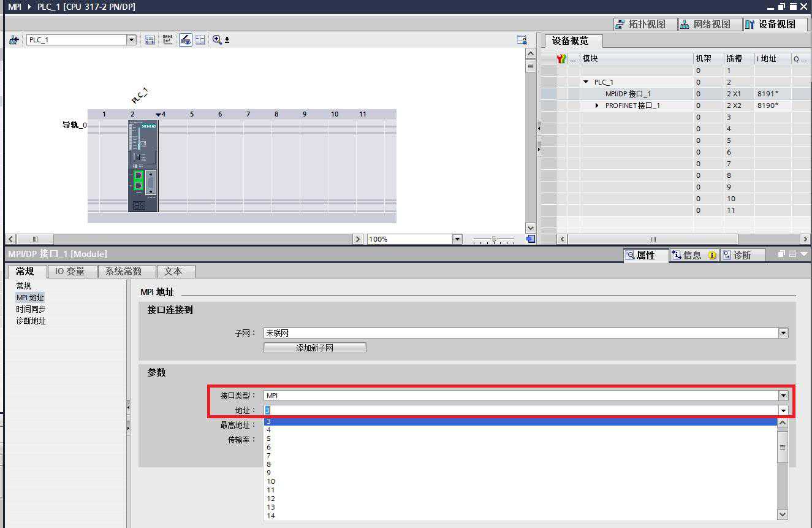The width and height of the screenshot is (812, 528).
Task: Open the 接口类型 MPI dropdown
Action: (x=783, y=396)
